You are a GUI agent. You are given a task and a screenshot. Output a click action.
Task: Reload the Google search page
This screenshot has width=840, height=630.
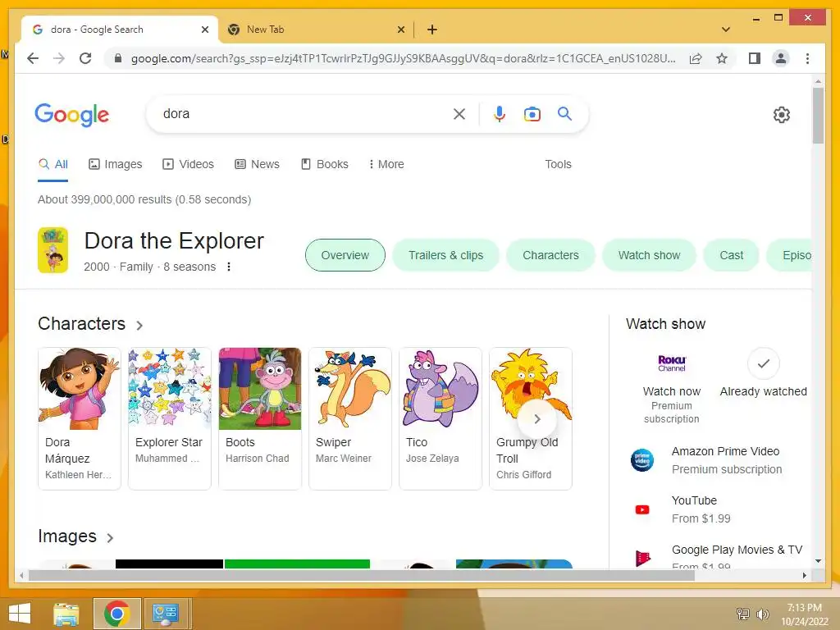[85, 58]
